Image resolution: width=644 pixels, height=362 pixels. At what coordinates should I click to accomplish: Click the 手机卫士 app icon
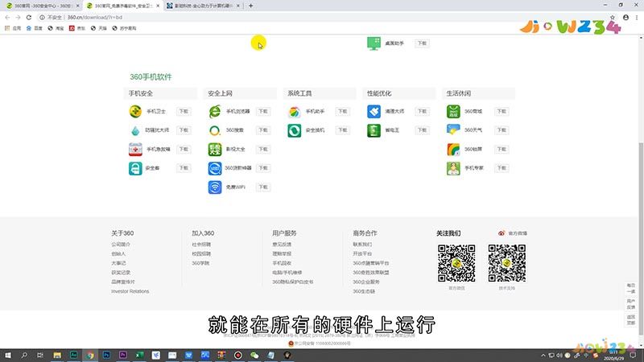(x=135, y=111)
